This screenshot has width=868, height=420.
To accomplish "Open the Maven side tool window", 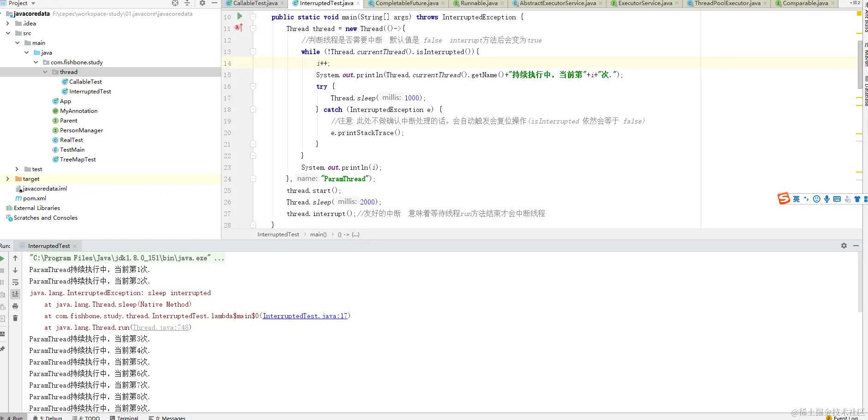I will (865, 55).
